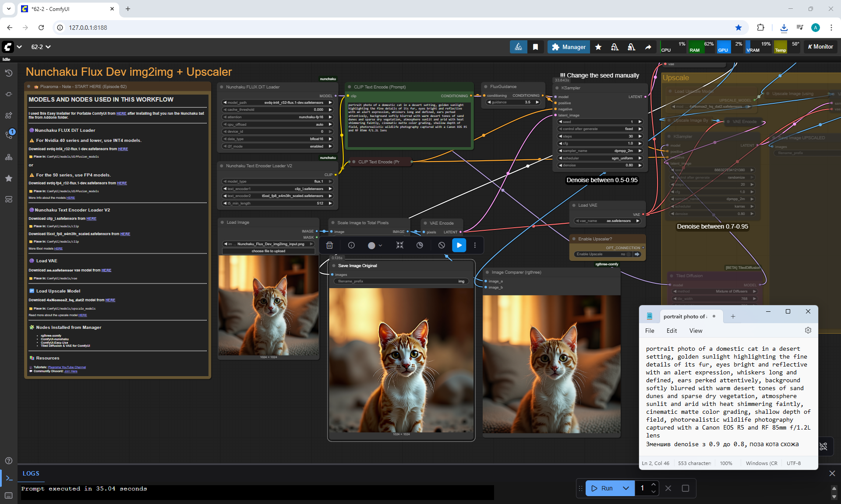
Task: Open the Edit menu in Notepad
Action: click(x=671, y=331)
